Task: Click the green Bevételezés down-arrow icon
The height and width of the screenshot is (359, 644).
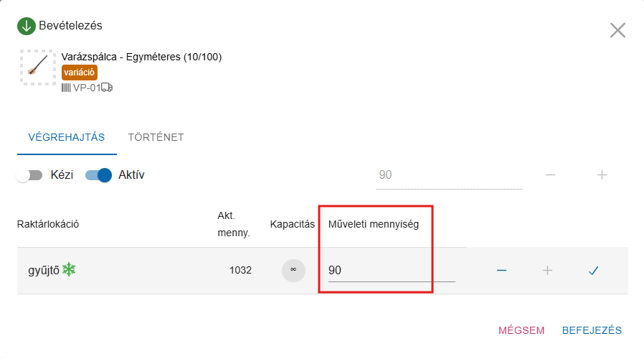Action: [x=27, y=27]
